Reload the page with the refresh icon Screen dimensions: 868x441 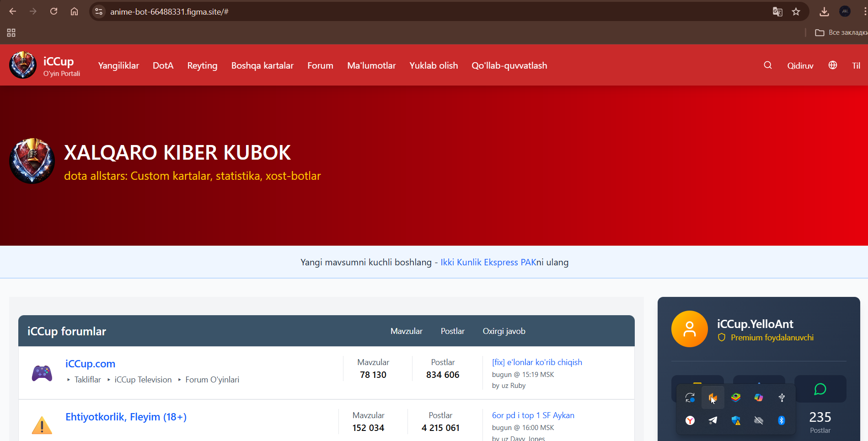pyautogui.click(x=54, y=11)
